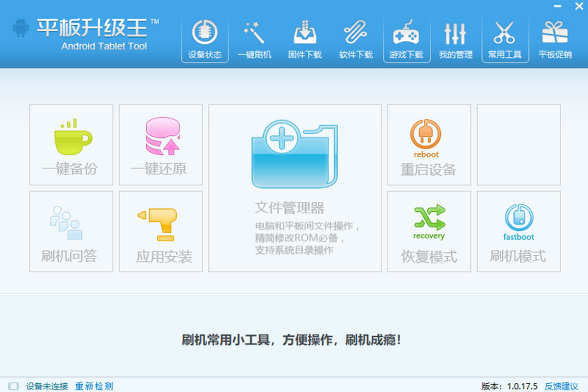The height and width of the screenshot is (392, 588).
Task: Click the 恢复模式 label text
Action: tap(429, 256)
